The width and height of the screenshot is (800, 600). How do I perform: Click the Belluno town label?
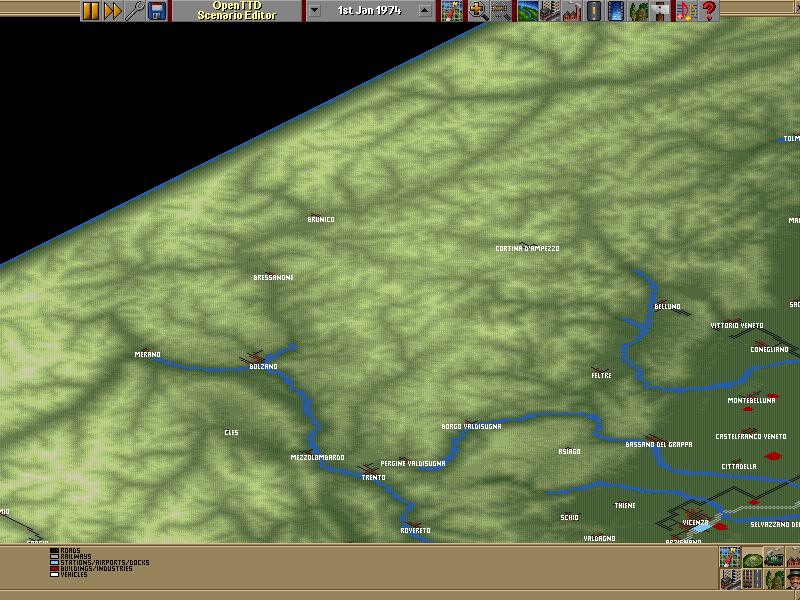[x=667, y=307]
